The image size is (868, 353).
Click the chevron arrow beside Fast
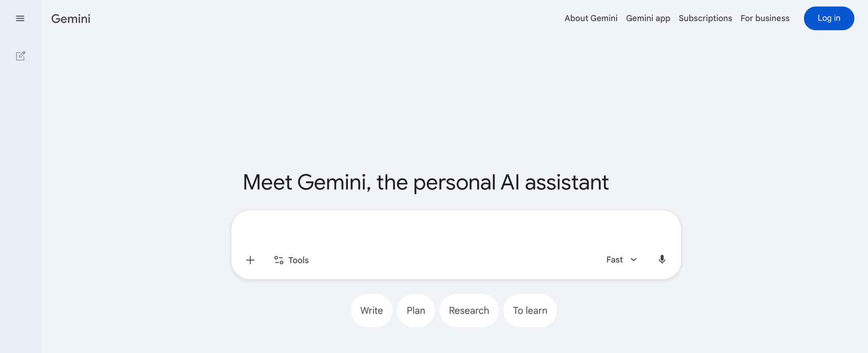633,259
